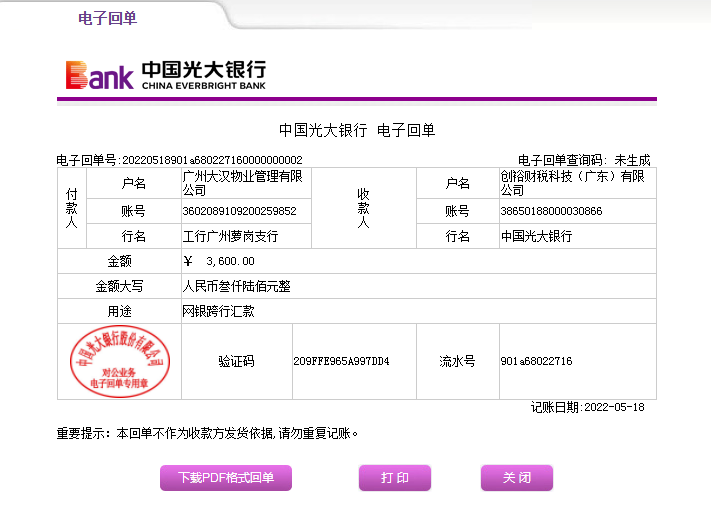Click the 用途 label
Image resolution: width=711 pixels, height=508 pixels.
(119, 311)
